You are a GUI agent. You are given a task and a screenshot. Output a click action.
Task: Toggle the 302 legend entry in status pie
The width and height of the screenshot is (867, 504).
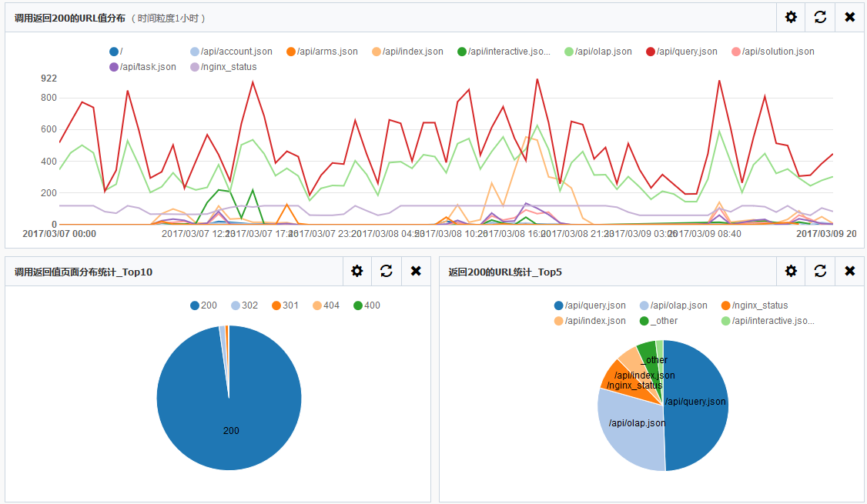coord(244,305)
